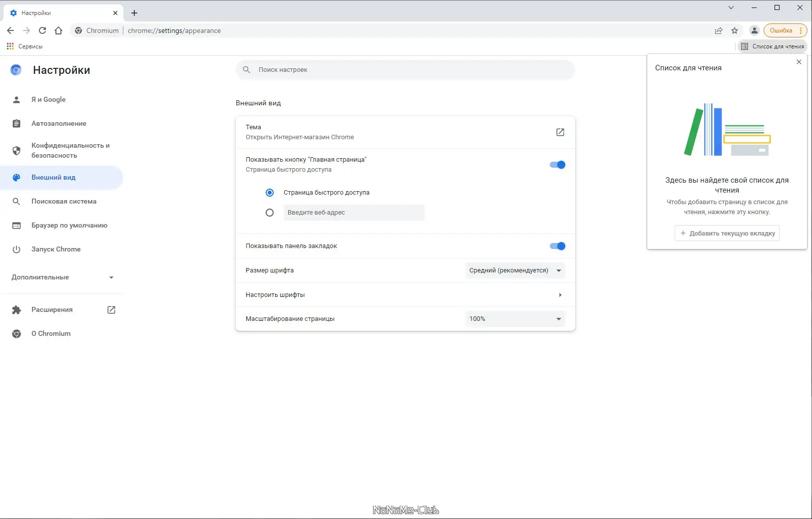Open О Chromium page
The image size is (812, 519).
coord(61,334)
